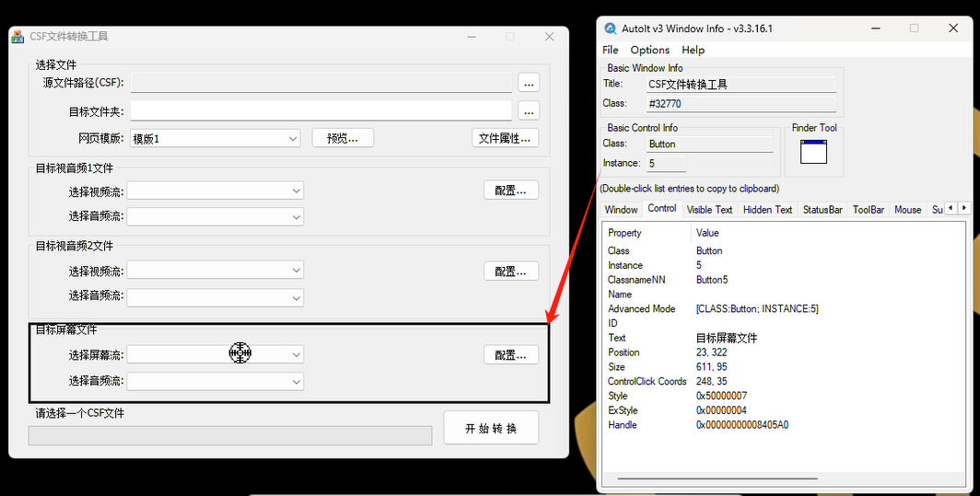Screen dimensions: 980x496
Task: Switch to the Mouse tab
Action: (907, 209)
